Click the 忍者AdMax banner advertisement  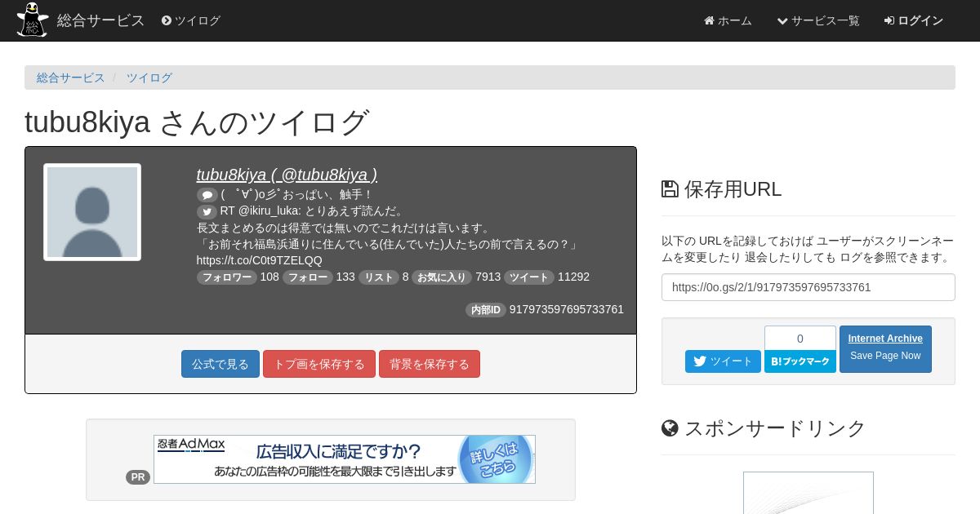click(345, 459)
